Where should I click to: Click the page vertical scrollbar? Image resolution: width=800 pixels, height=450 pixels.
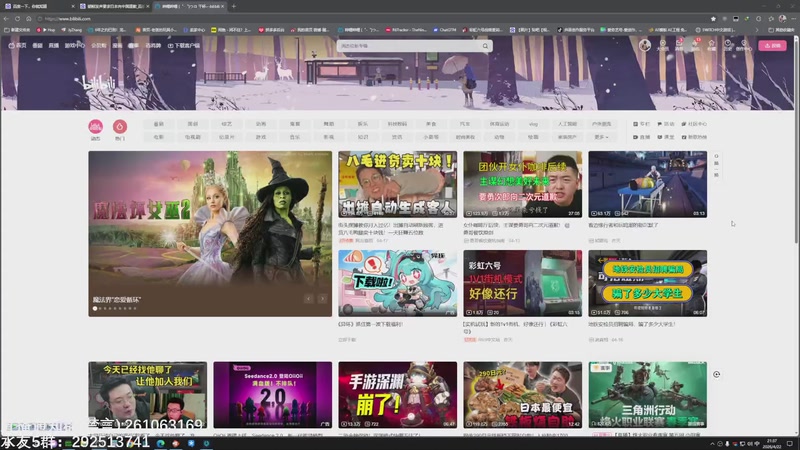tap(797, 140)
